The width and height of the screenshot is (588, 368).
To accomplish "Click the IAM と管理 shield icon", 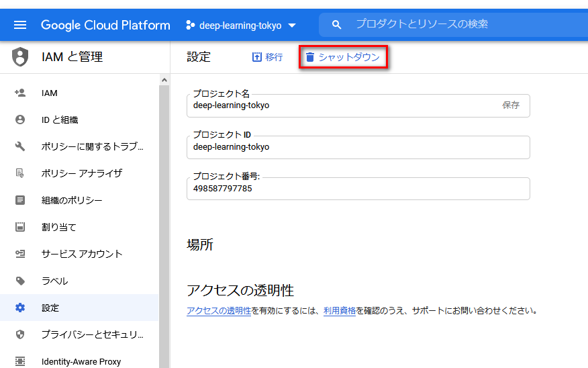I will [x=20, y=56].
